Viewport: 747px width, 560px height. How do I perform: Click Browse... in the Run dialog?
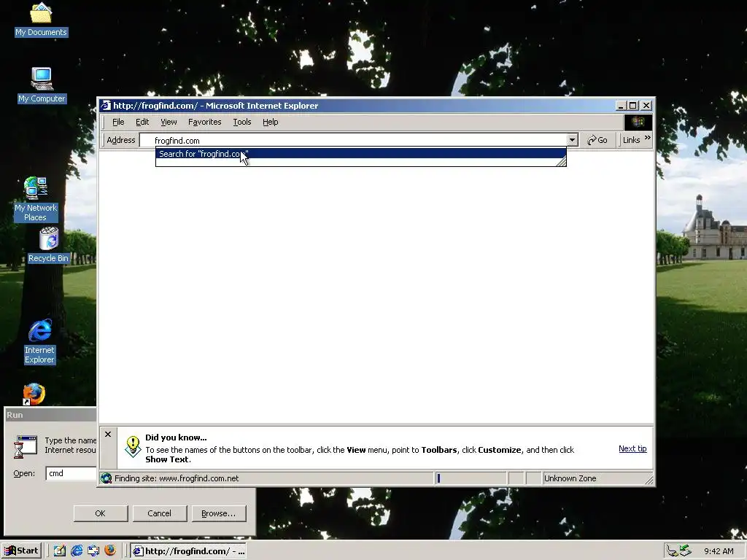point(218,513)
